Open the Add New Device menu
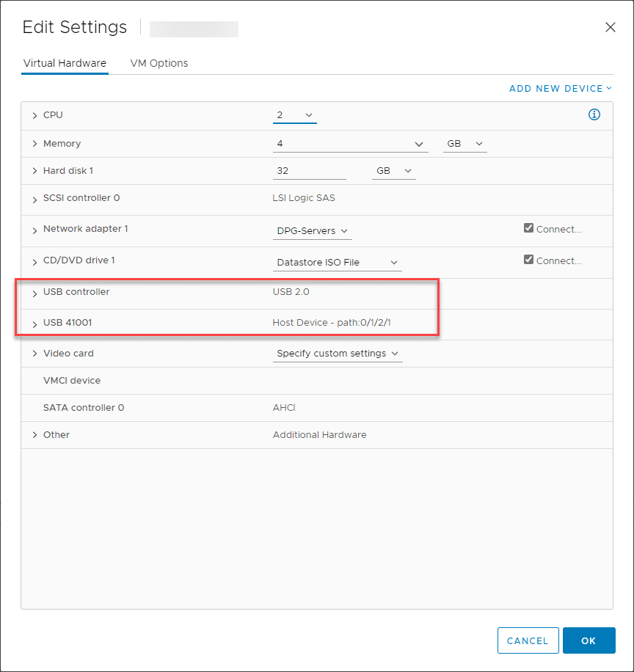 [561, 89]
